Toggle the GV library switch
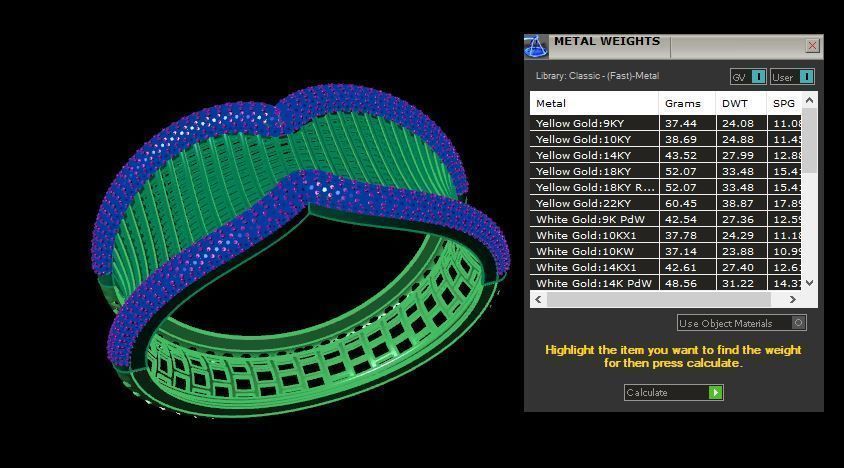The width and height of the screenshot is (844, 468). [x=748, y=77]
